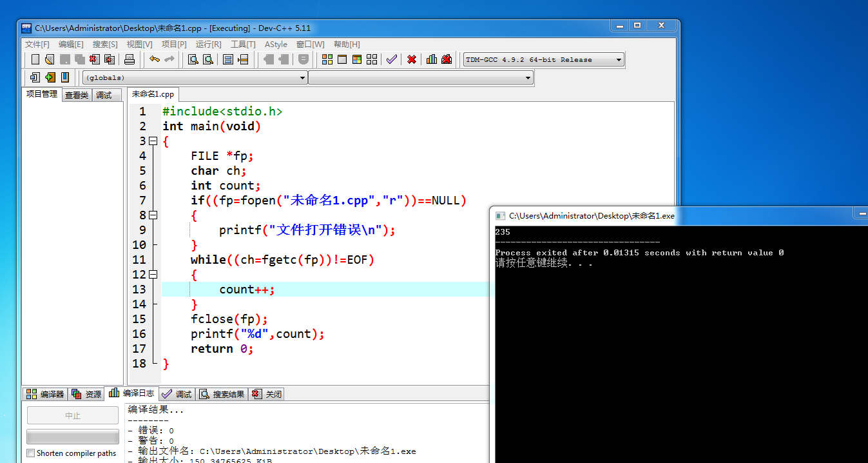Open the 视图[V] menu
The width and height of the screenshot is (868, 463).
139,44
